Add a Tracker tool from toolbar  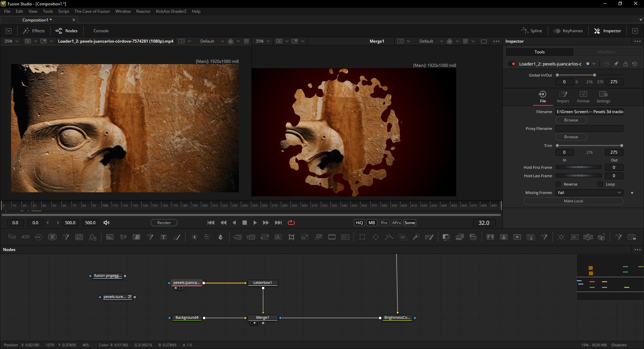point(561,237)
